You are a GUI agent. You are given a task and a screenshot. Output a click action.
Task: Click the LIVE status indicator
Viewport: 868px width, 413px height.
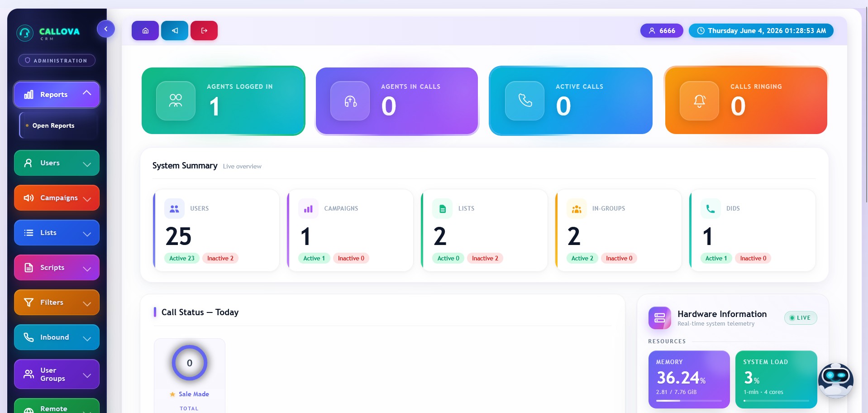click(x=801, y=318)
